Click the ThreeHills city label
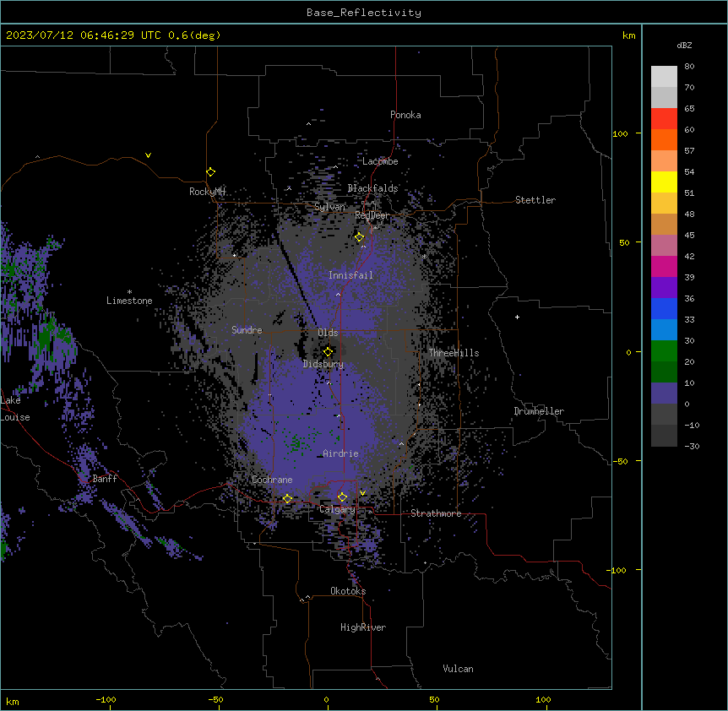 [454, 353]
